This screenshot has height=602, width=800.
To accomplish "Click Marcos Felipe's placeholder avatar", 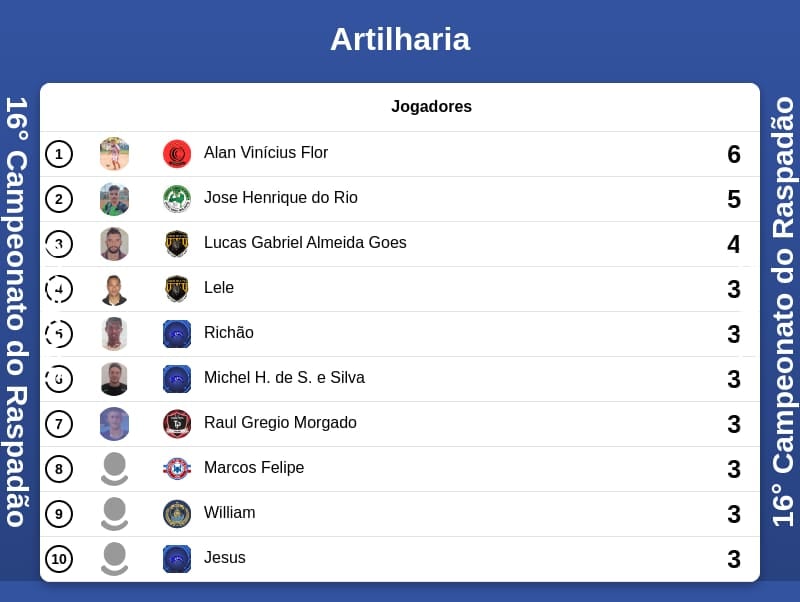I will (x=114, y=469).
